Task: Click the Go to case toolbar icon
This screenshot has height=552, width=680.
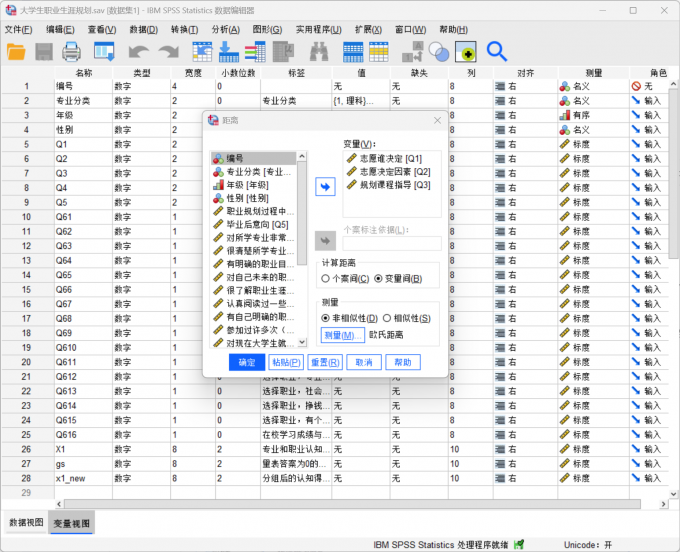Action: point(203,51)
